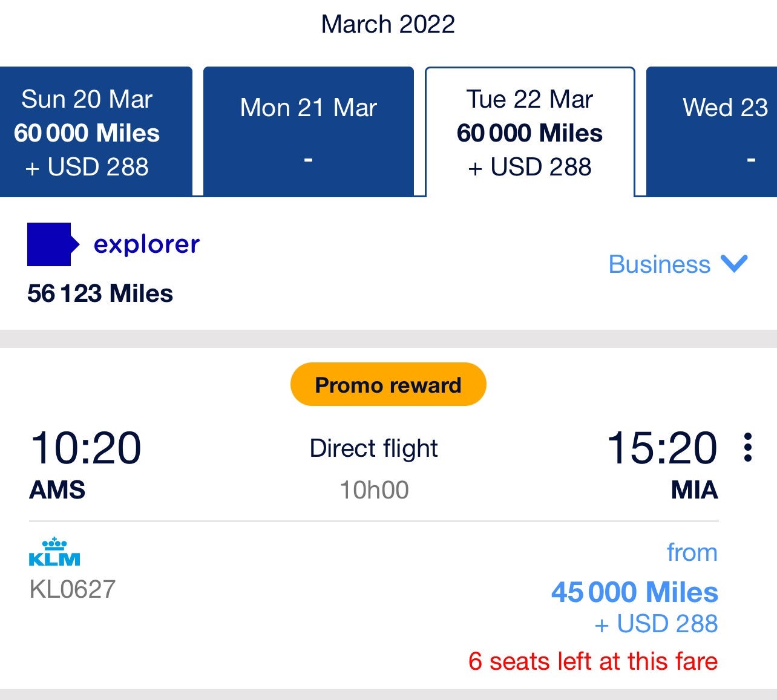Click the 45 000 Miles fare link
Viewport: 777px width, 700px height.
634,592
